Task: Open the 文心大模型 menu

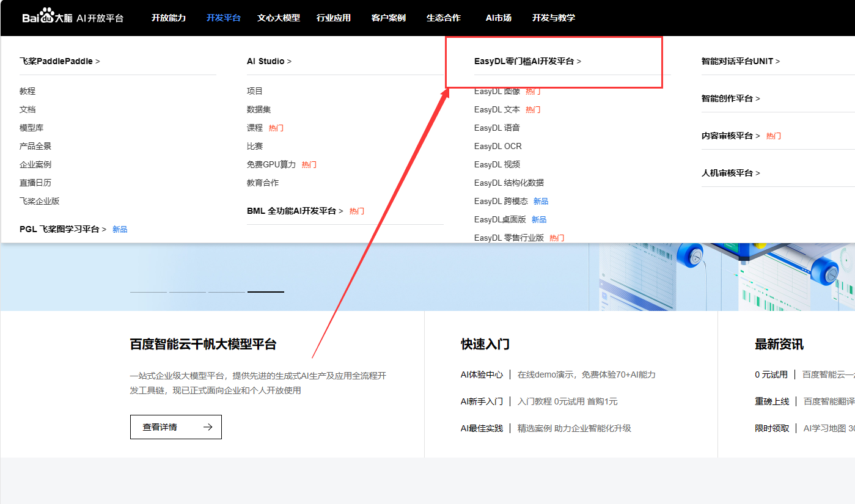Action: (279, 18)
